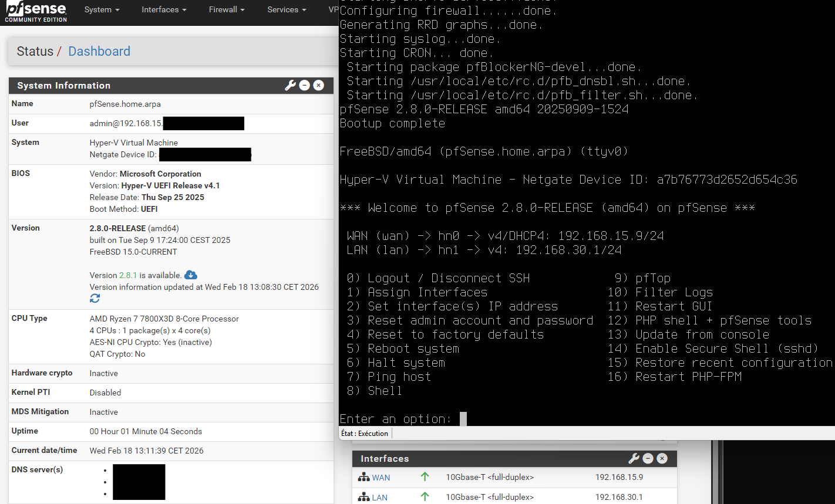Click the LAN interface network icon
This screenshot has height=504, width=835.
pyautogui.click(x=363, y=497)
